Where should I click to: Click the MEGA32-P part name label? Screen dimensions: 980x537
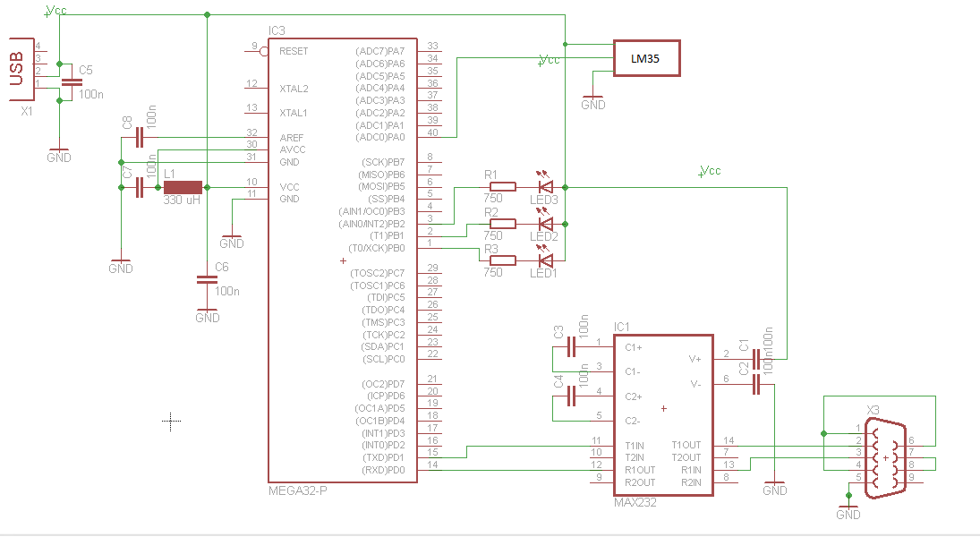pyautogui.click(x=297, y=490)
